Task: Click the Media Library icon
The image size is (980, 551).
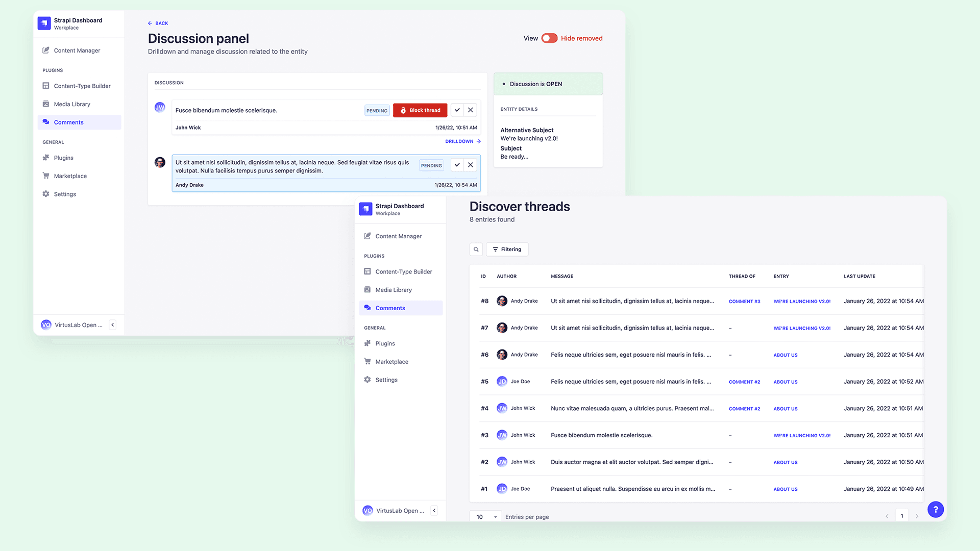Action: [45, 104]
